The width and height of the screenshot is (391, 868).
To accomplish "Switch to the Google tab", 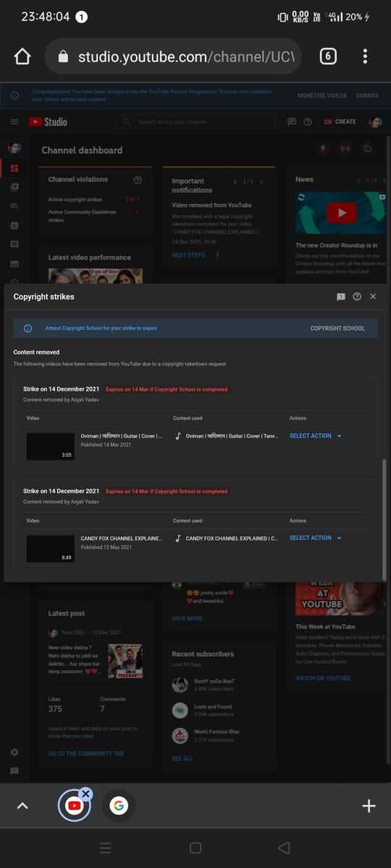I will click(119, 806).
